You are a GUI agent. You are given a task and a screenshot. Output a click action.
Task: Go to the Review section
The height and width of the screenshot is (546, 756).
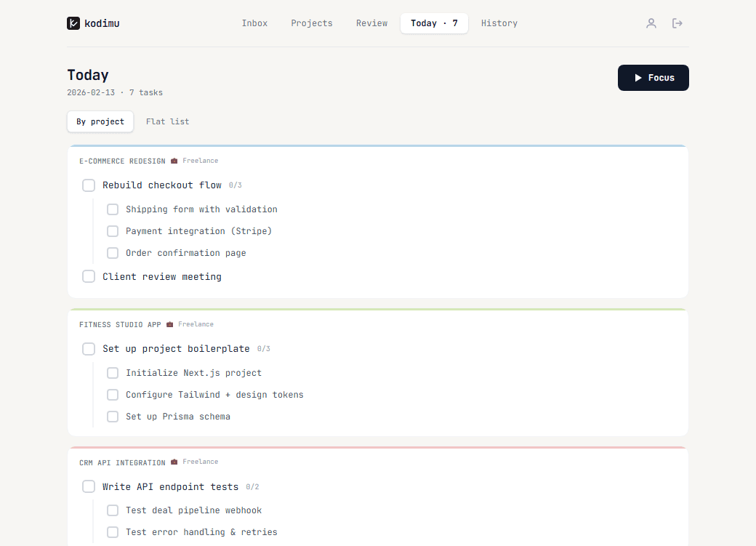(371, 23)
